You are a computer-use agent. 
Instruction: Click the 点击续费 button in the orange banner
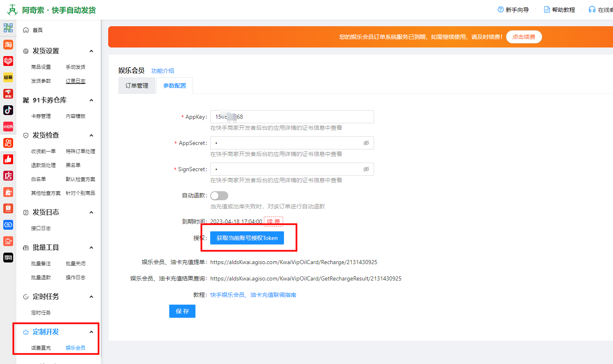pyautogui.click(x=524, y=37)
